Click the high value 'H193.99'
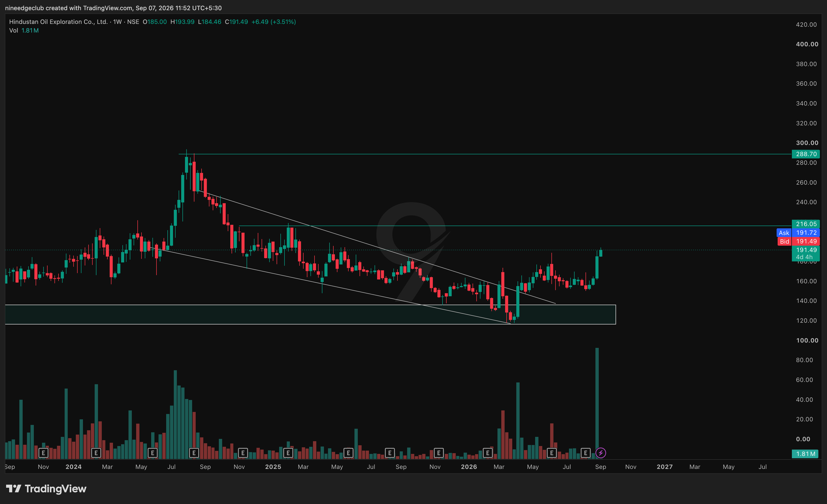Image resolution: width=827 pixels, height=504 pixels. (x=182, y=22)
